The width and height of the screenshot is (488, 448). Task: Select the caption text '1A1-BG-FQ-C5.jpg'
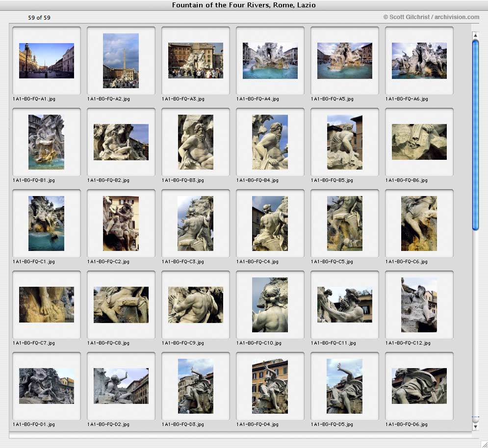pyautogui.click(x=332, y=262)
